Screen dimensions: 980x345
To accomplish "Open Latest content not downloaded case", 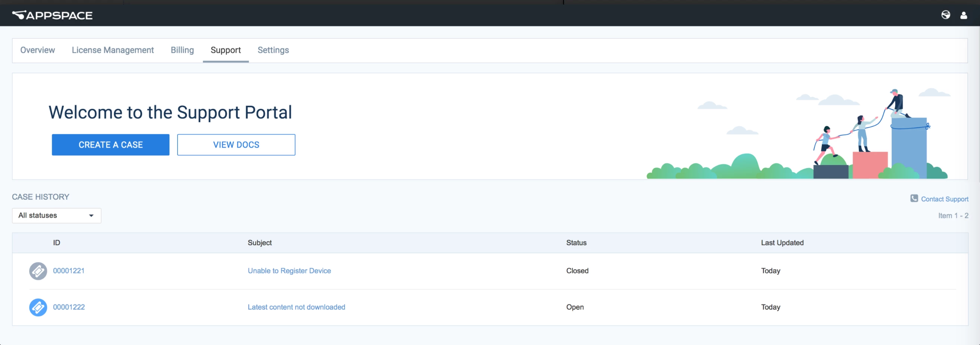I will 296,307.
